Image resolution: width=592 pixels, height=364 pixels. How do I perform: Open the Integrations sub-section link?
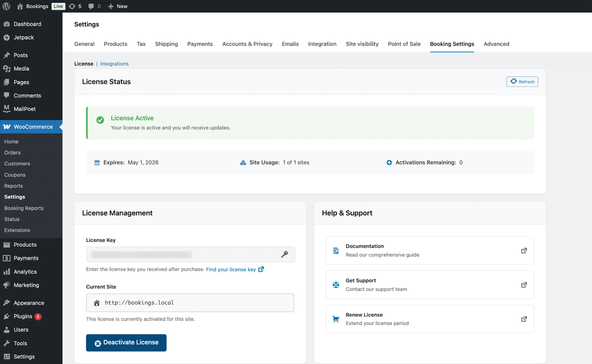(x=114, y=64)
